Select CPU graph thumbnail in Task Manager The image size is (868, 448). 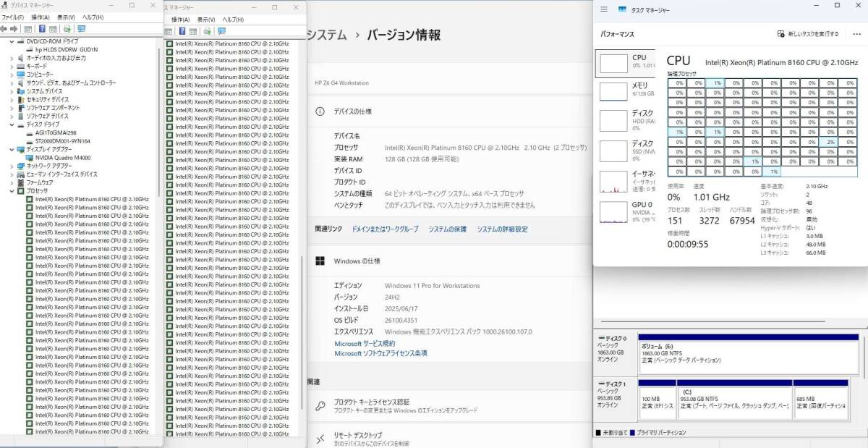[614, 63]
